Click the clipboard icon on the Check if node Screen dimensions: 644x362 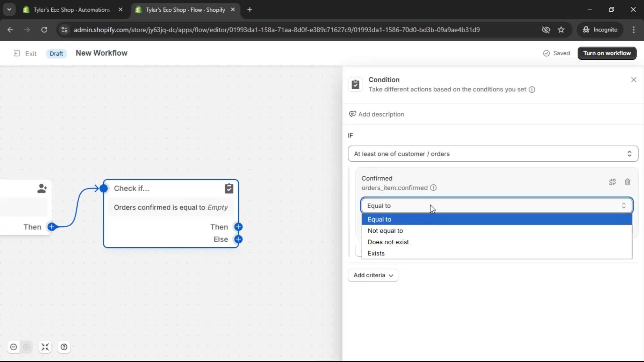click(x=229, y=188)
